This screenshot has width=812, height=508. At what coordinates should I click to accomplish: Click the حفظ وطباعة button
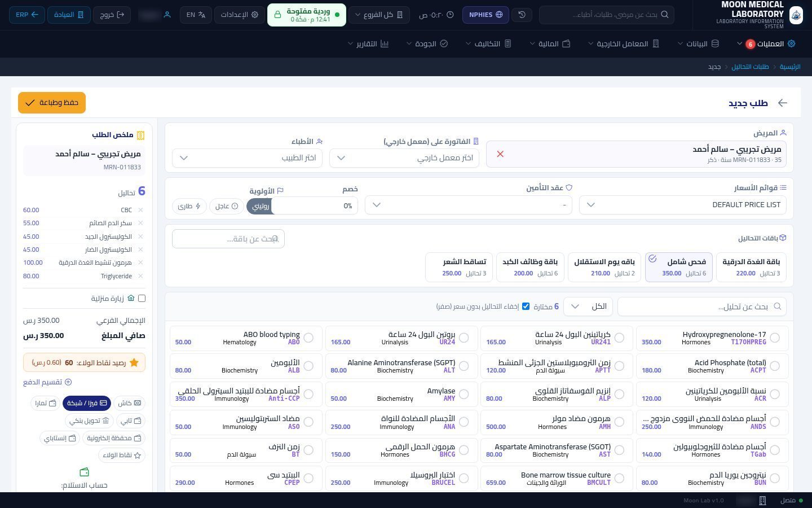[x=52, y=103]
